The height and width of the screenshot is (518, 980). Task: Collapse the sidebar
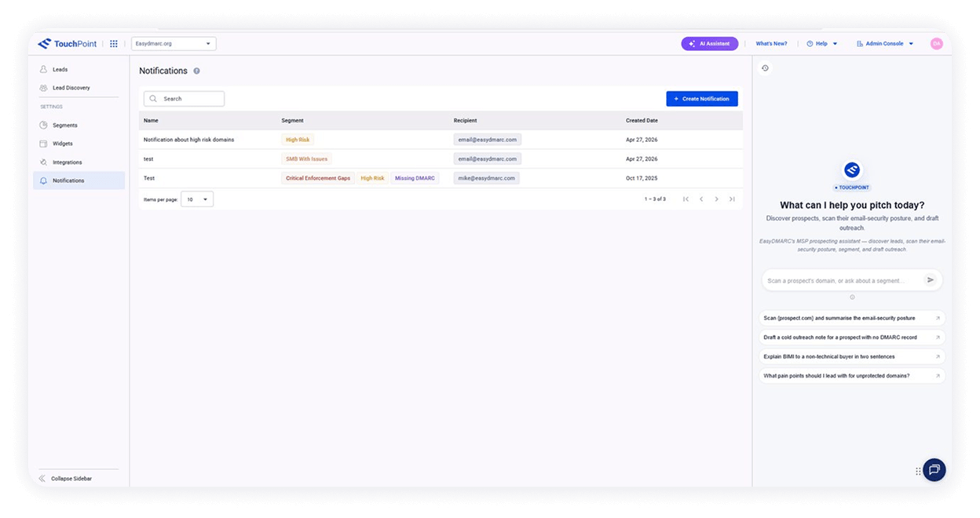[67, 478]
